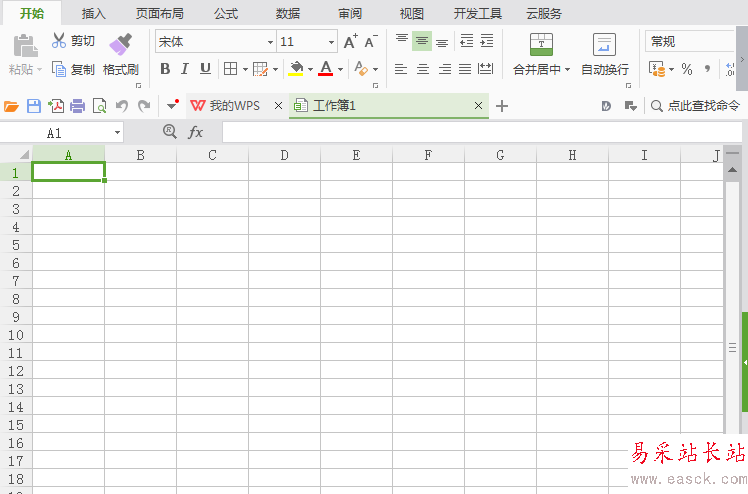Align text right
The image size is (748, 494).
click(445, 69)
